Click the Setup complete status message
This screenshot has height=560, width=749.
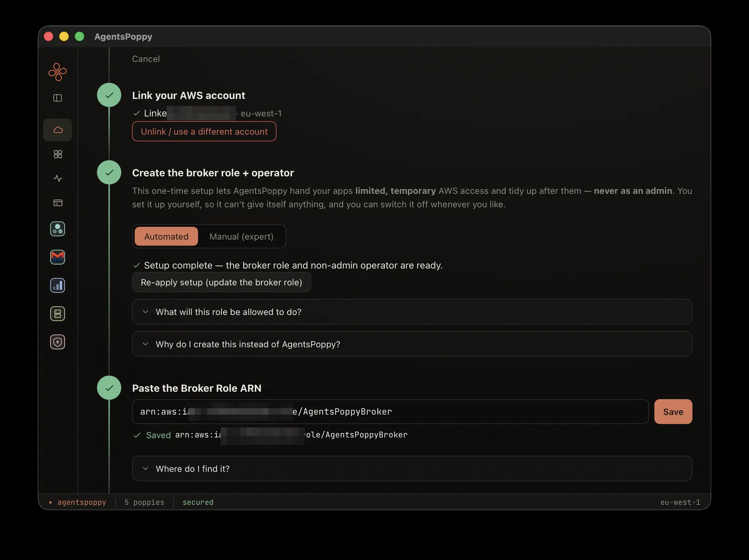pyautogui.click(x=288, y=265)
